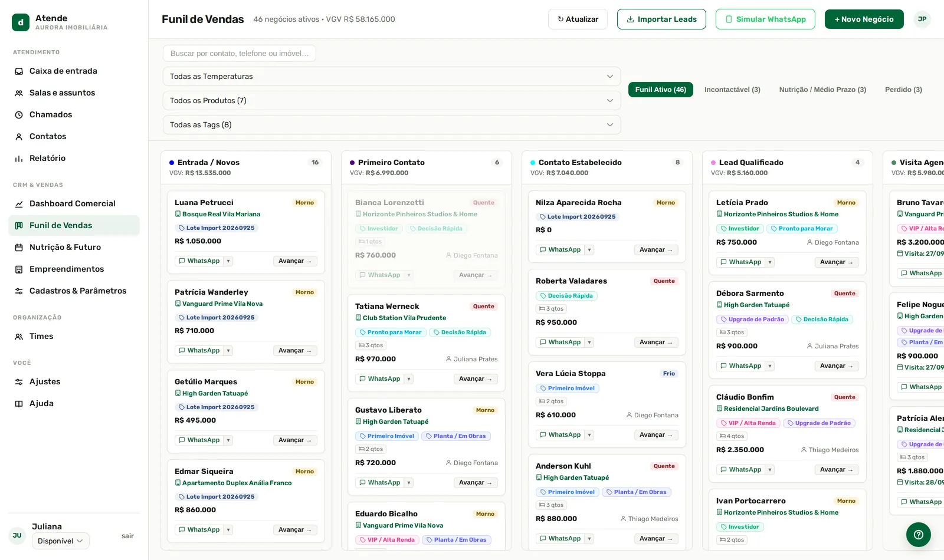Viewport: 944px width, 560px height.
Task: Click the Times people icon
Action: [19, 337]
